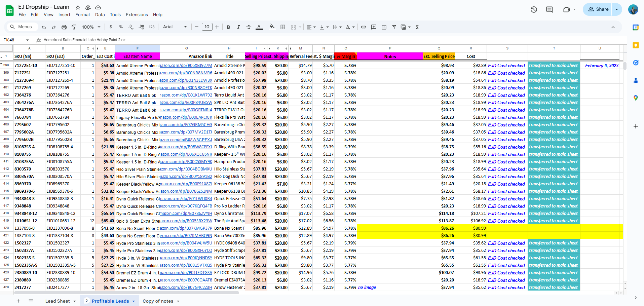Switch to the Copy of notes tab
Image resolution: width=644 pixels, height=306 pixels.
[158, 301]
